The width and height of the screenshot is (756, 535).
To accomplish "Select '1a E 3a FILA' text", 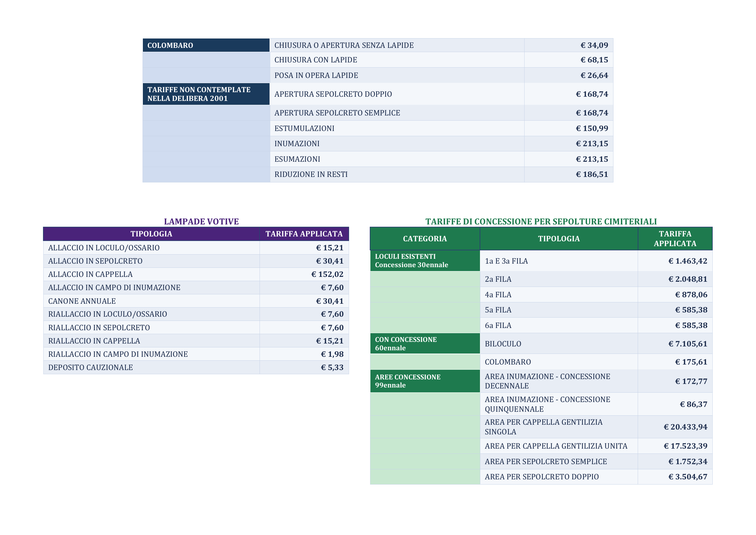I will [x=506, y=261].
